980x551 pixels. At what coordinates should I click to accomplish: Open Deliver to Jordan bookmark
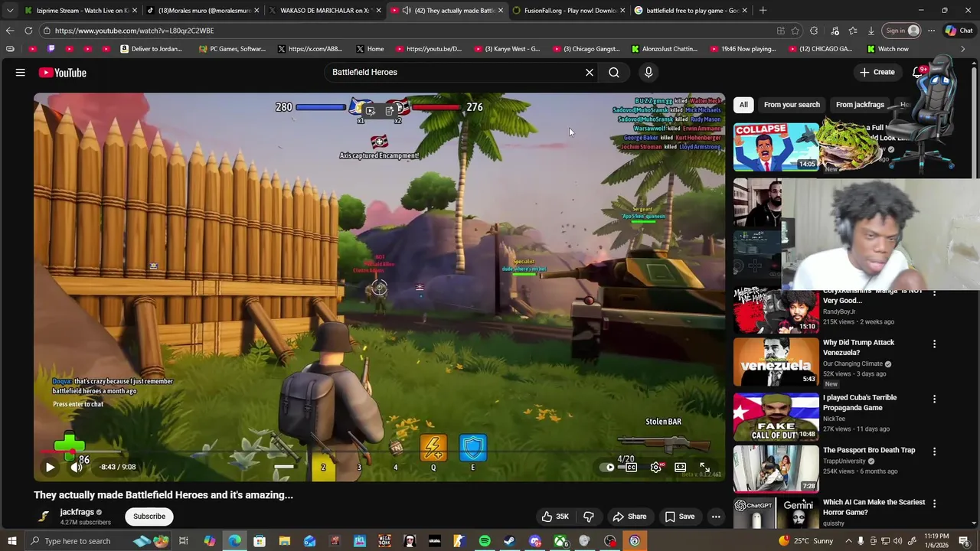pyautogui.click(x=151, y=49)
